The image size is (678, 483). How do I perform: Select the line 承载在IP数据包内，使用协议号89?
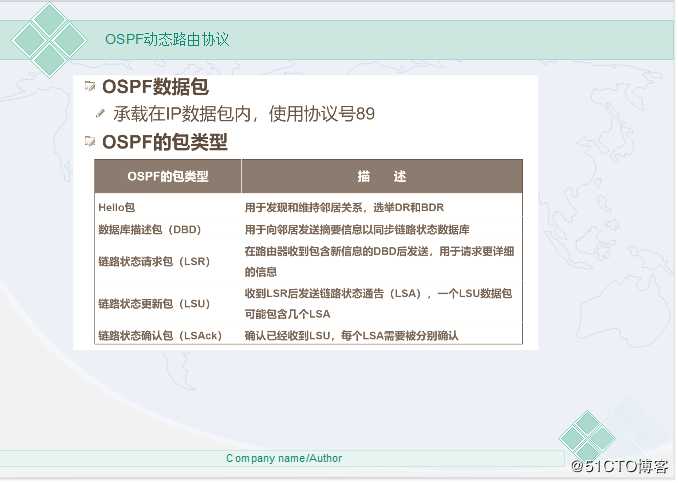(244, 114)
